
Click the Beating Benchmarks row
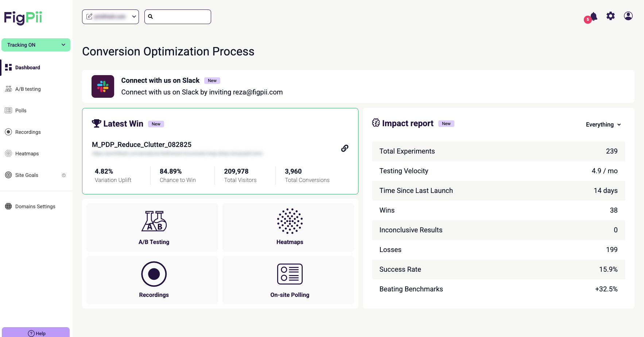point(498,289)
